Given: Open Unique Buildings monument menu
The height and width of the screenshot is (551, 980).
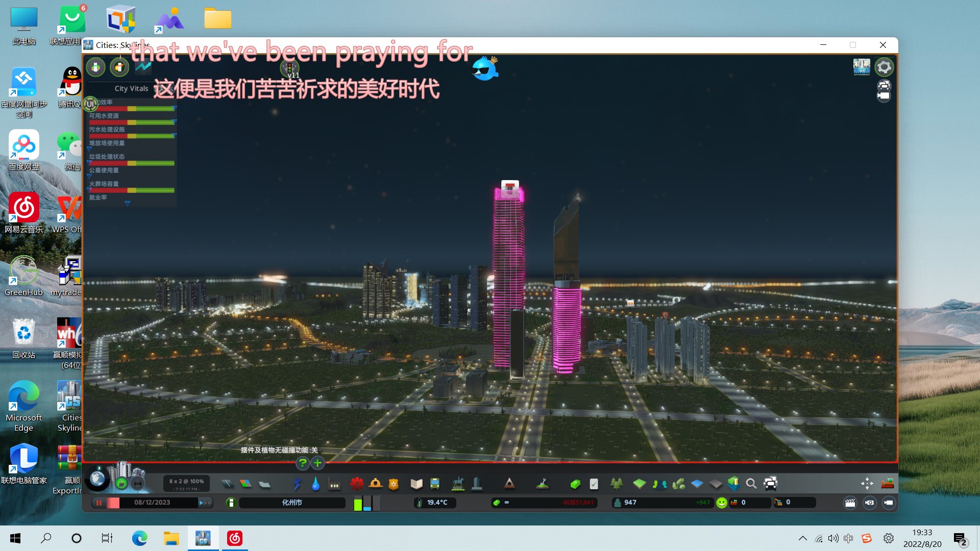Looking at the screenshot, I should tap(477, 484).
